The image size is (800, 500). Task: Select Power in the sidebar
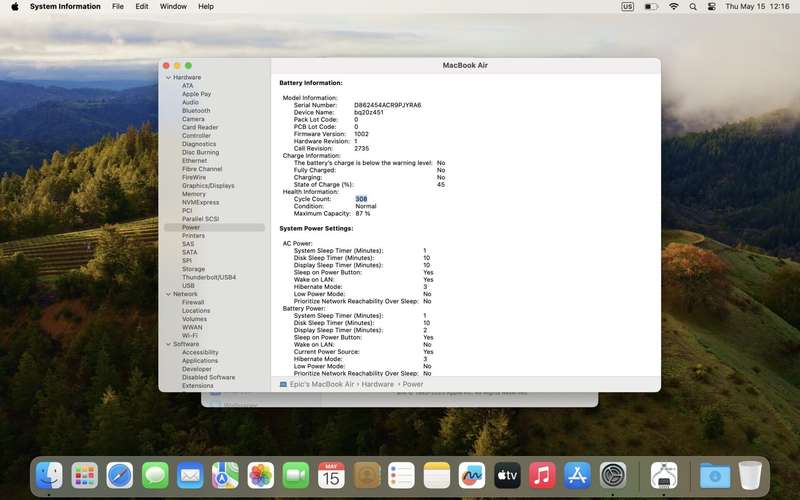point(214,228)
